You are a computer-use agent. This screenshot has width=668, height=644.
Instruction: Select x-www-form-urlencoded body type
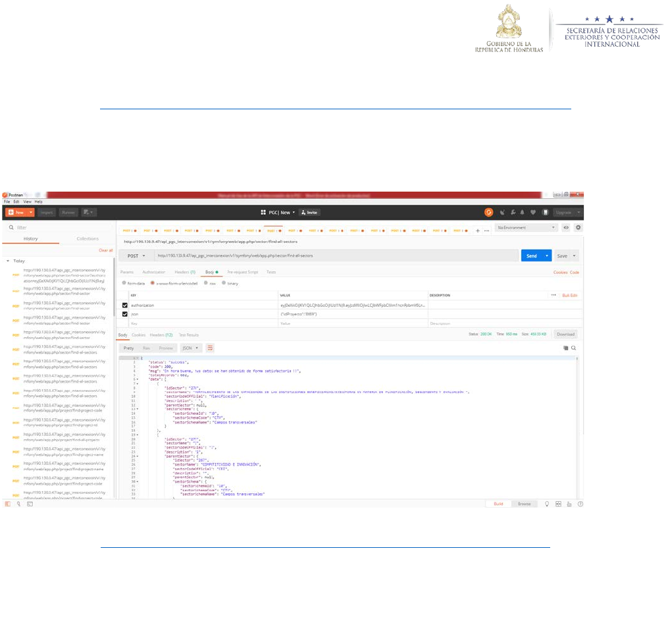[153, 283]
